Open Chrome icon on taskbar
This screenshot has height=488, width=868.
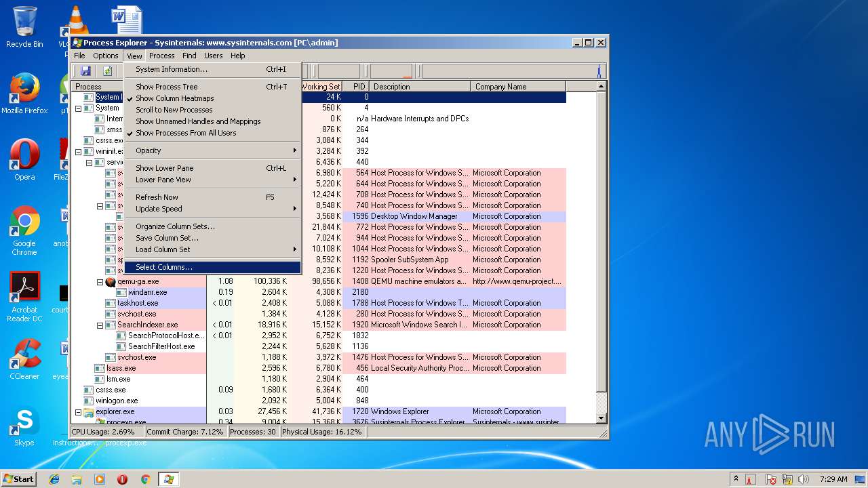click(x=145, y=479)
